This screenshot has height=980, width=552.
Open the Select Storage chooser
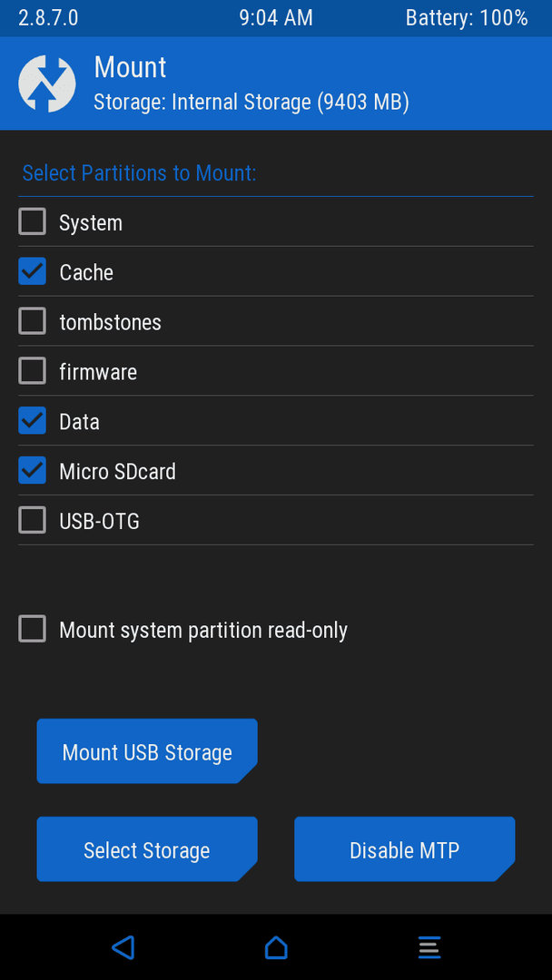[x=147, y=849]
